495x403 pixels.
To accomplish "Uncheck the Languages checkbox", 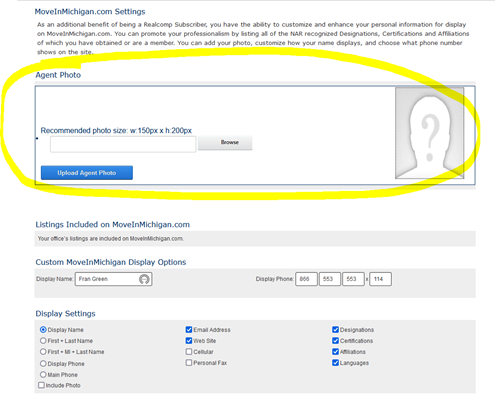I will (335, 363).
